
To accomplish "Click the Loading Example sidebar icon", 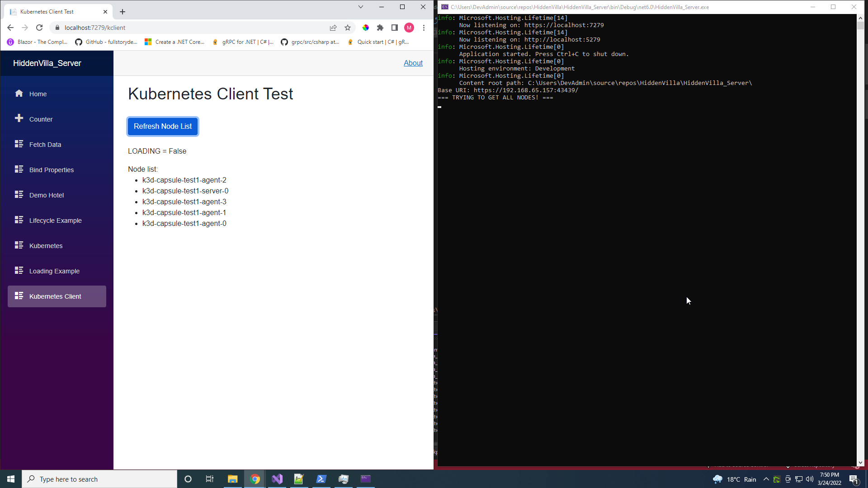I will [19, 271].
